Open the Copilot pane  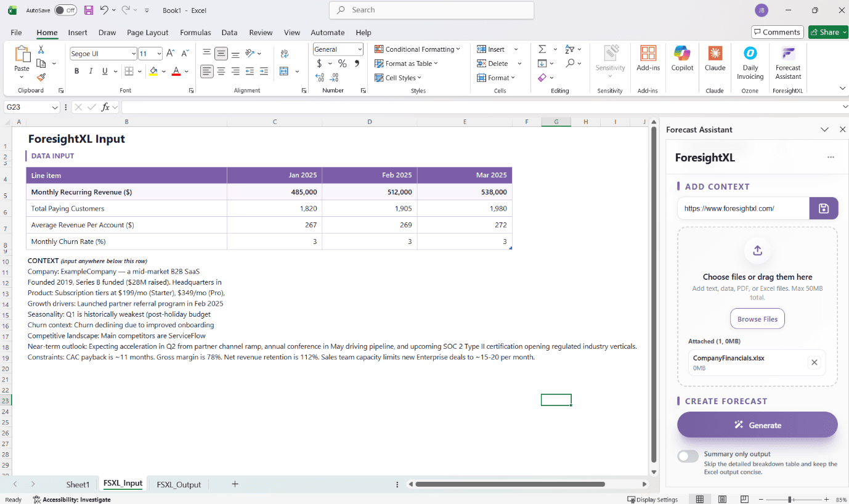click(x=681, y=59)
